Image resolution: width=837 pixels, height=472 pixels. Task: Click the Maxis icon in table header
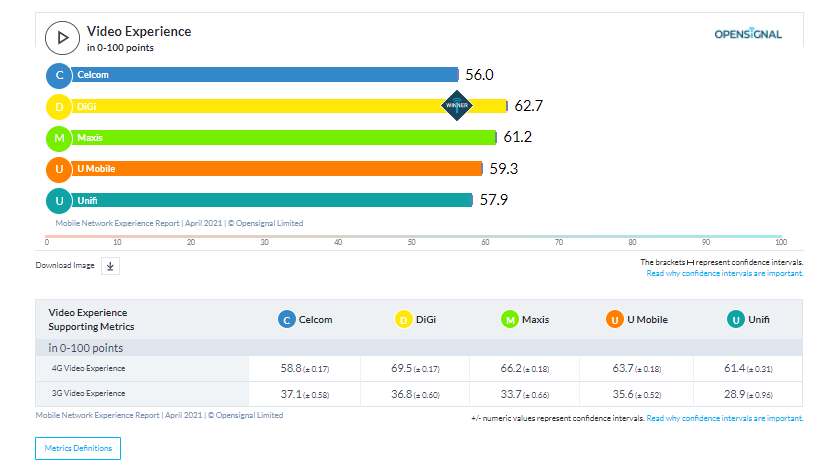coord(510,320)
